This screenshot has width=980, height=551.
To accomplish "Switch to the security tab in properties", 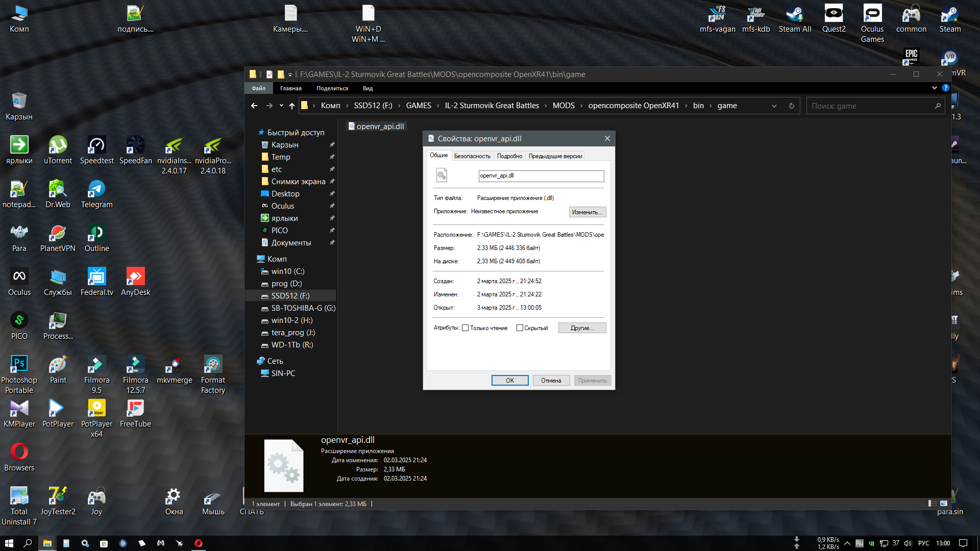I will pyautogui.click(x=472, y=156).
